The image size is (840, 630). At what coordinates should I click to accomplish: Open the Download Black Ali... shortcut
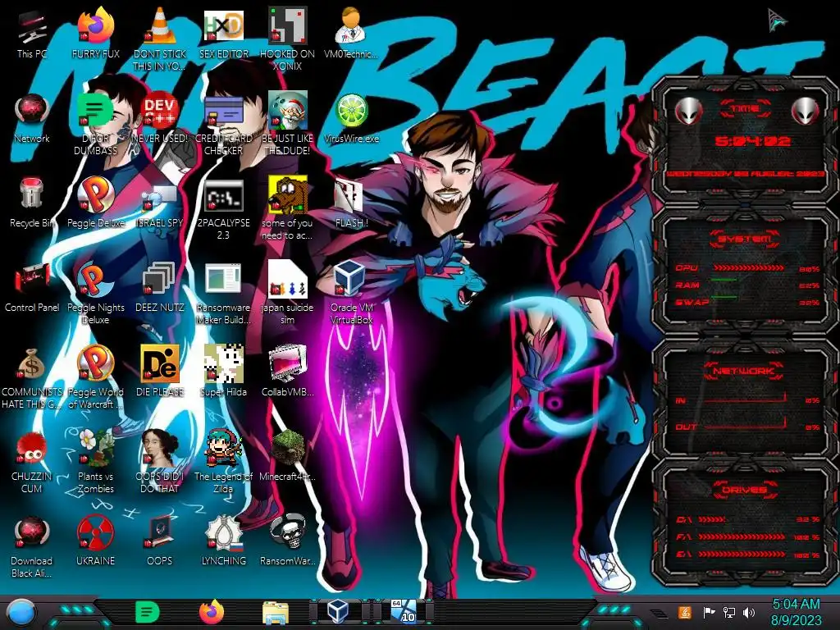[32, 547]
